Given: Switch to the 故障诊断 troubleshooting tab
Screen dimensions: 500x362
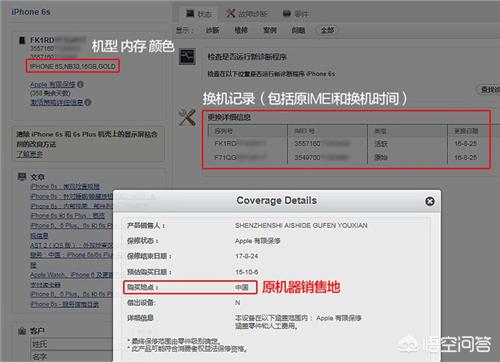Looking at the screenshot, I should (x=247, y=14).
